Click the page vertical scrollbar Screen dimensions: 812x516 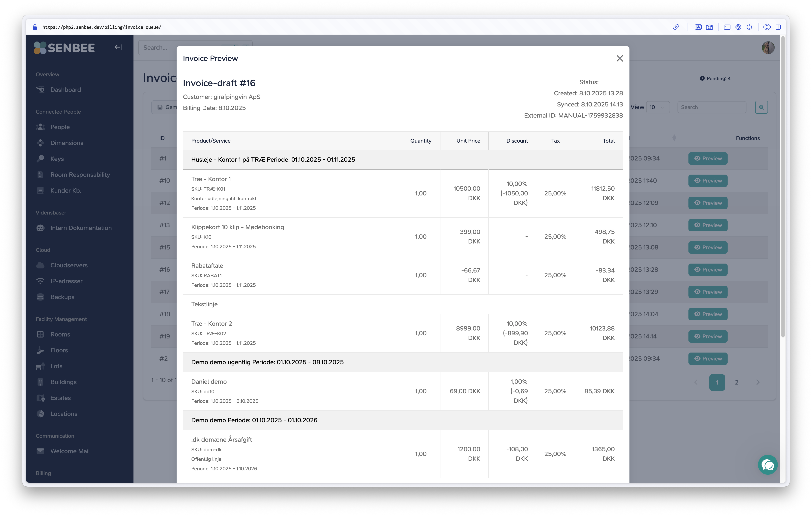pyautogui.click(x=783, y=187)
